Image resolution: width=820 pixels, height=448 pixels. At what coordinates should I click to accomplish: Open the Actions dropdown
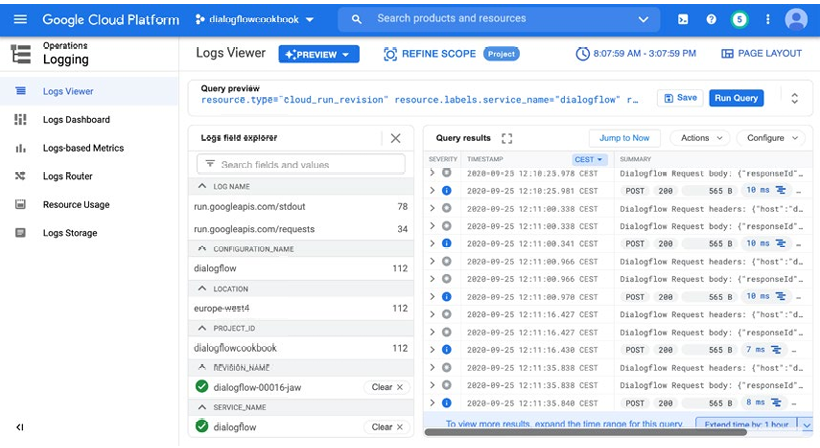[701, 138]
